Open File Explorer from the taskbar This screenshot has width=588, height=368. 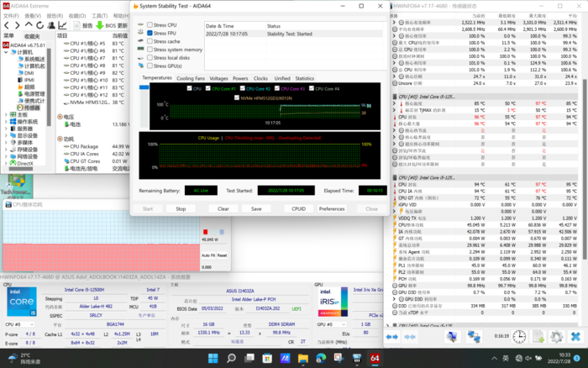click(303, 358)
